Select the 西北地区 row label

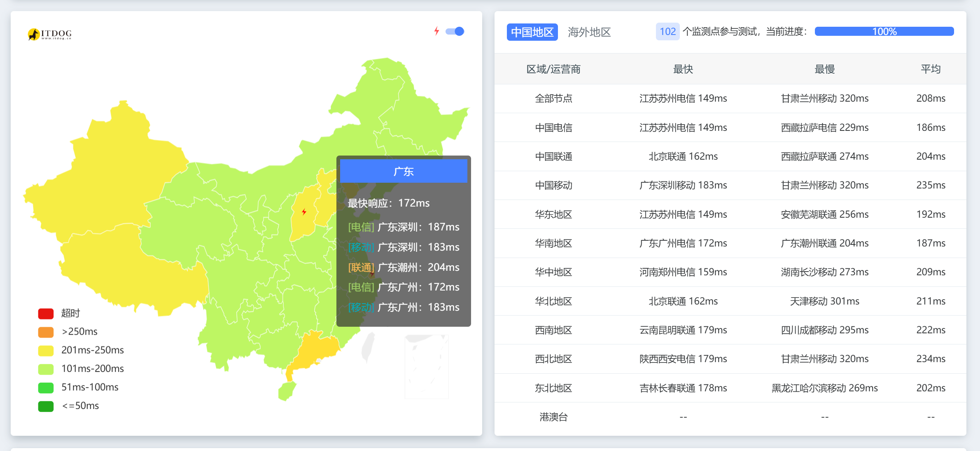(x=553, y=359)
